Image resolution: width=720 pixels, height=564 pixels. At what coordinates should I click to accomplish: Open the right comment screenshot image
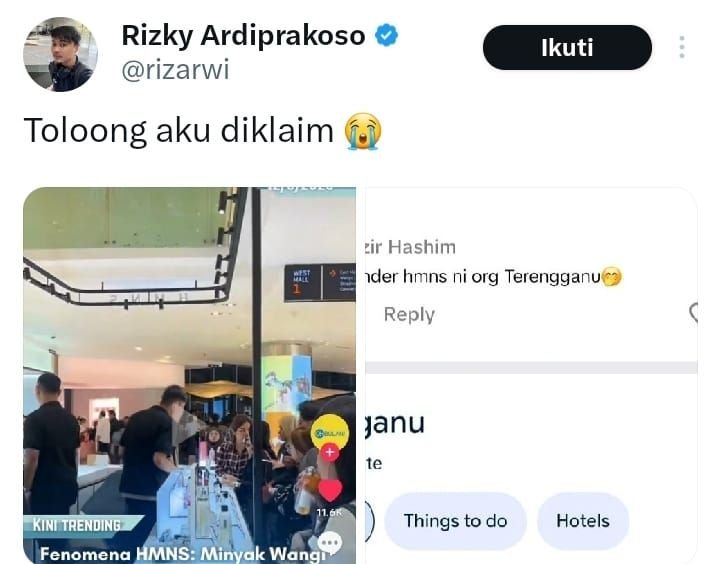531,375
